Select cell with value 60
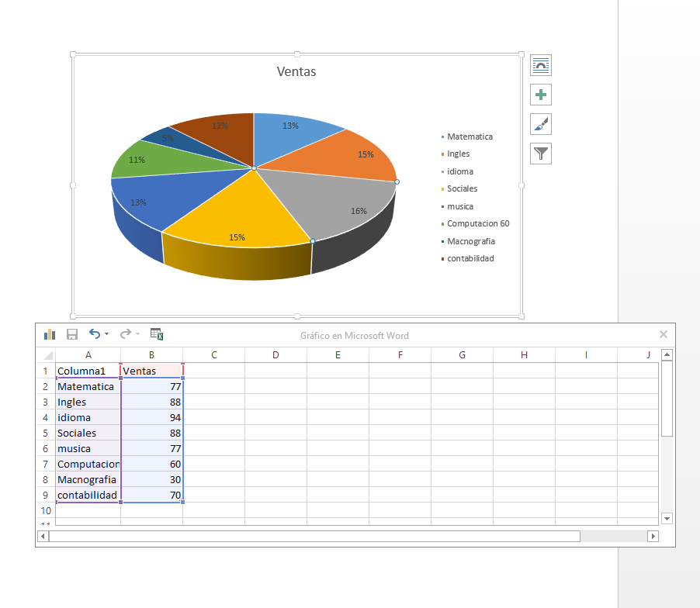This screenshot has height=608, width=700. click(x=152, y=464)
